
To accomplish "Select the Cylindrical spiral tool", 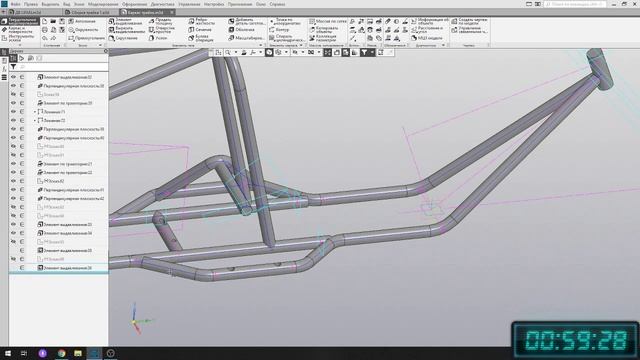I will click(x=287, y=38).
